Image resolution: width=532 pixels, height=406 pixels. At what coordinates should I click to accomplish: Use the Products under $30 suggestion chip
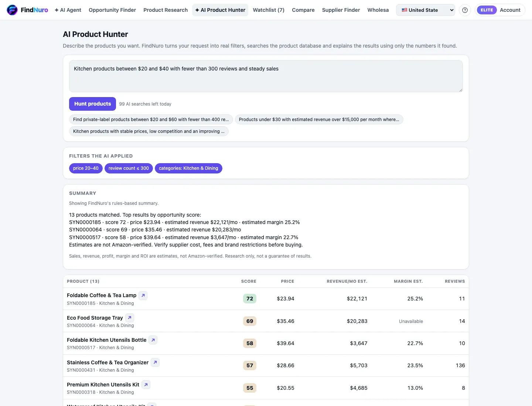click(319, 120)
